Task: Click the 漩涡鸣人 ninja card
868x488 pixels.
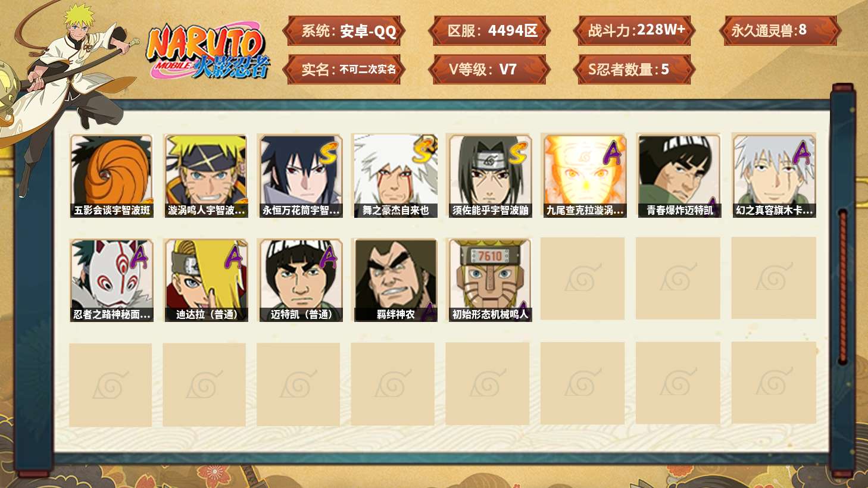Action: tap(206, 176)
